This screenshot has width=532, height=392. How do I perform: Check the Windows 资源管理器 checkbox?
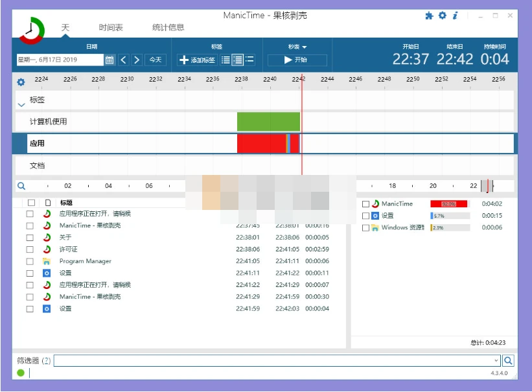click(366, 227)
